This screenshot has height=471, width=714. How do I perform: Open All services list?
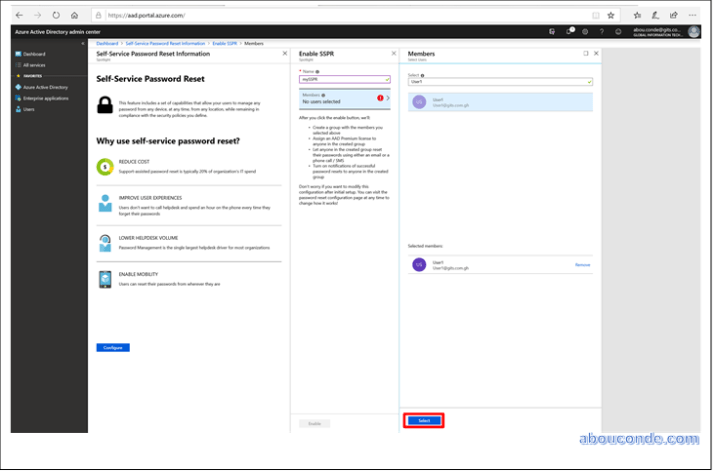click(35, 65)
